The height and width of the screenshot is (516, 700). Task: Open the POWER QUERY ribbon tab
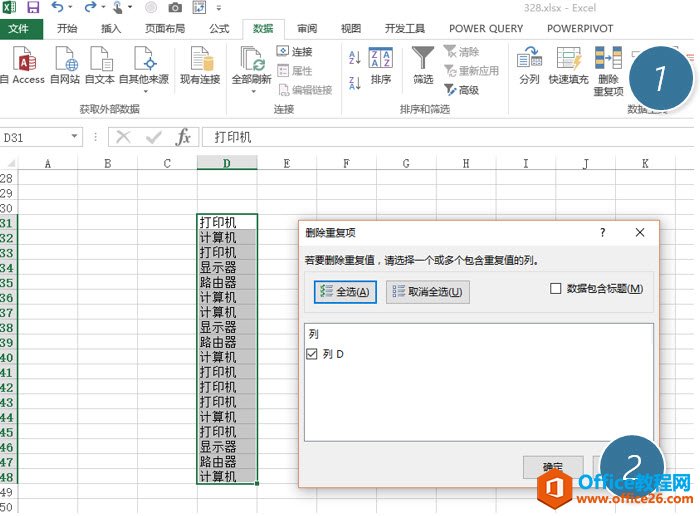point(486,29)
